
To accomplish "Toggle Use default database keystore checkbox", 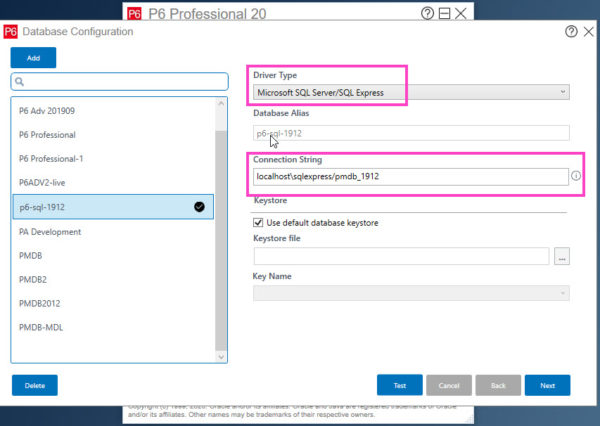I will pos(258,222).
